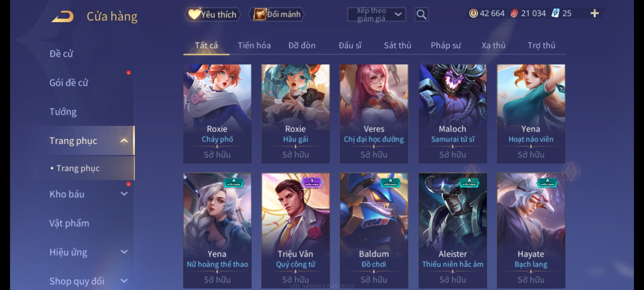Viewport: 644px width, 290px height.
Task: Collapse the Trang phục sidebar section
Action: point(124,140)
